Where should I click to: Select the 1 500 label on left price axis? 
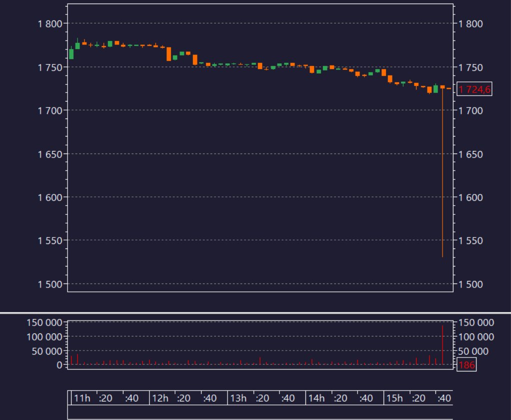pyautogui.click(x=50, y=284)
